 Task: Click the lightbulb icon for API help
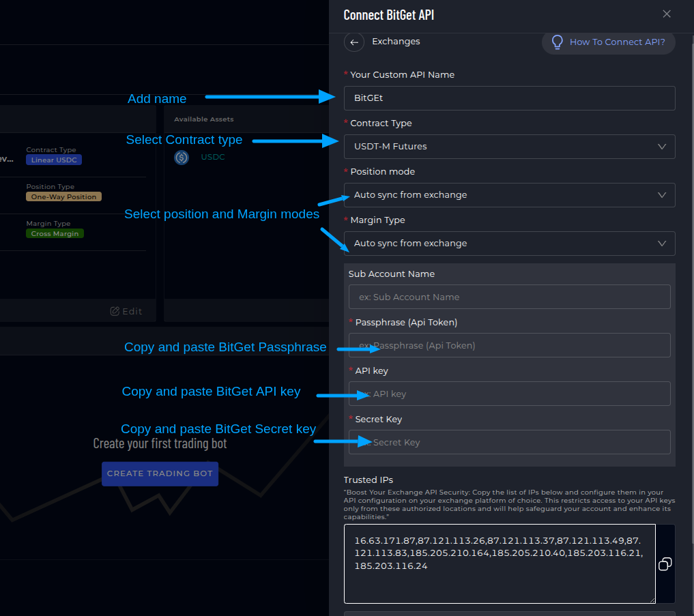[x=557, y=42]
